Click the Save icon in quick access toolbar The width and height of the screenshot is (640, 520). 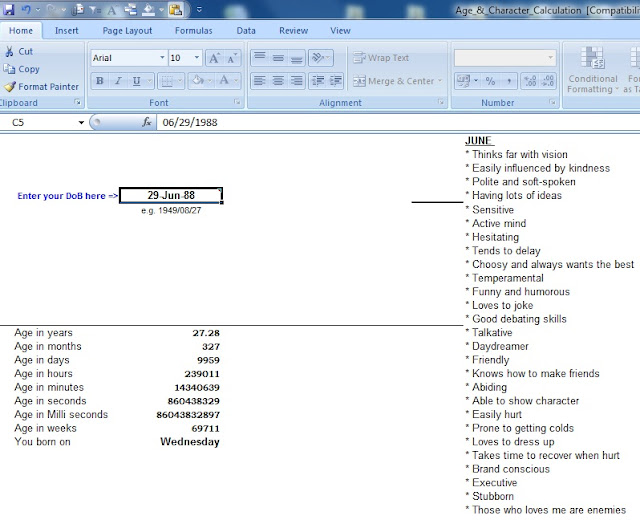(x=9, y=9)
